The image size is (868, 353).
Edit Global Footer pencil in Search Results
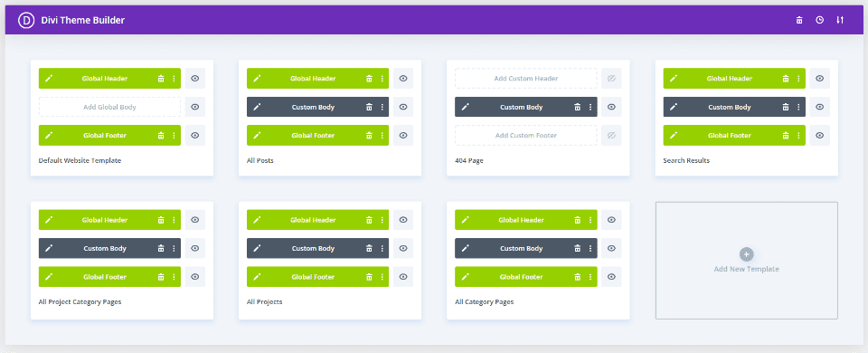click(673, 135)
